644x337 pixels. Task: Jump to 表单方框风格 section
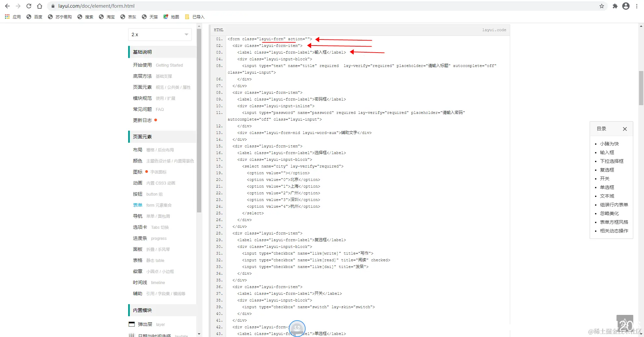point(614,222)
